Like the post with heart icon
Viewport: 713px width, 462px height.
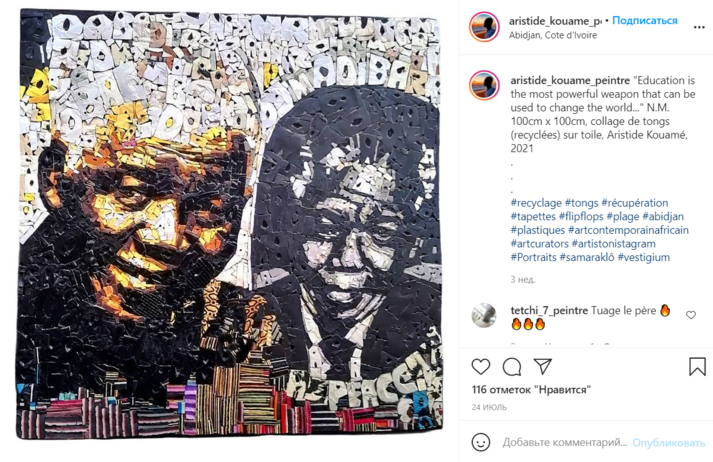pos(481,367)
